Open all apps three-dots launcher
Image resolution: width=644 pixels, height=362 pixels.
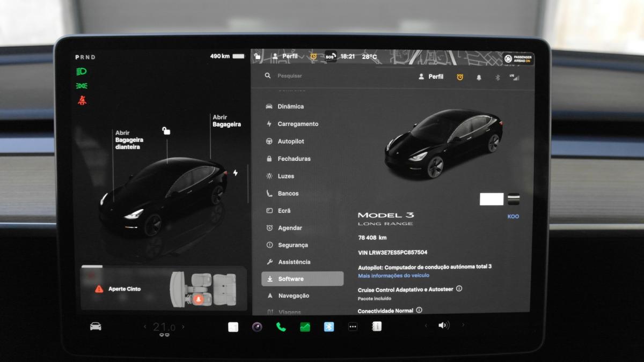pyautogui.click(x=353, y=327)
